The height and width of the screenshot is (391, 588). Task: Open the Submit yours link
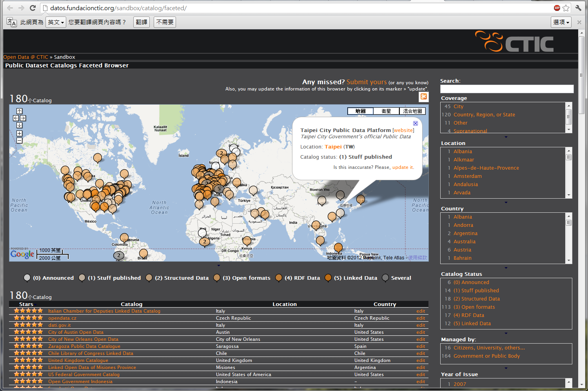tap(367, 82)
